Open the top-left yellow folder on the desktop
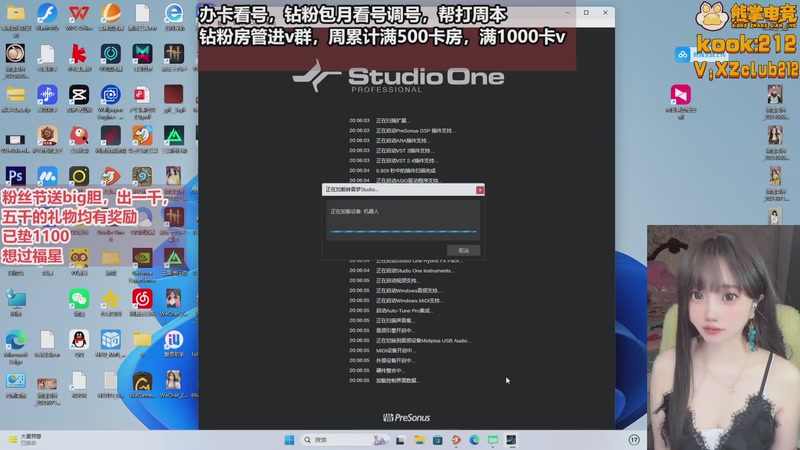Image resolution: width=800 pixels, height=450 pixels. [x=15, y=14]
